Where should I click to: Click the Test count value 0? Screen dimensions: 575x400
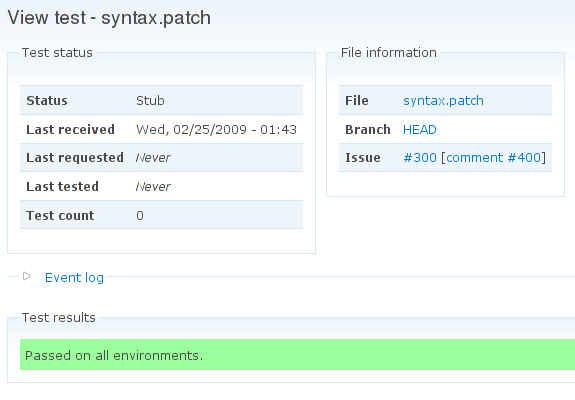(140, 216)
